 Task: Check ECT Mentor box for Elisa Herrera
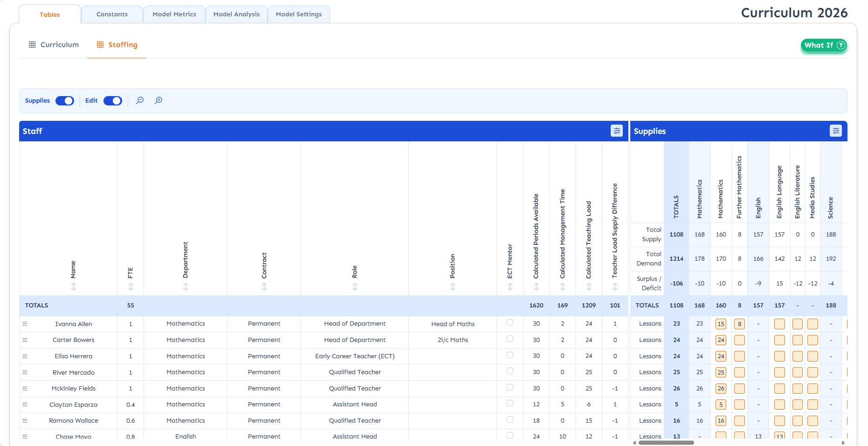[x=510, y=355]
